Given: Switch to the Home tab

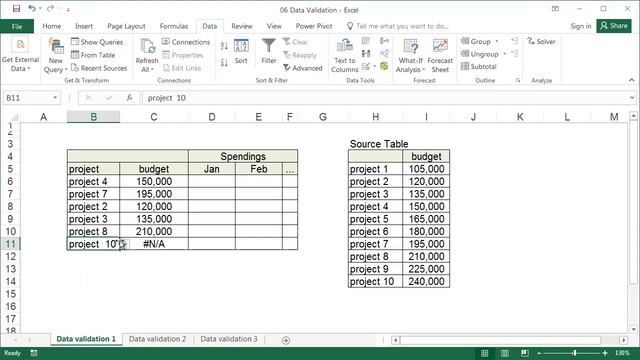Looking at the screenshot, I should point(51,26).
